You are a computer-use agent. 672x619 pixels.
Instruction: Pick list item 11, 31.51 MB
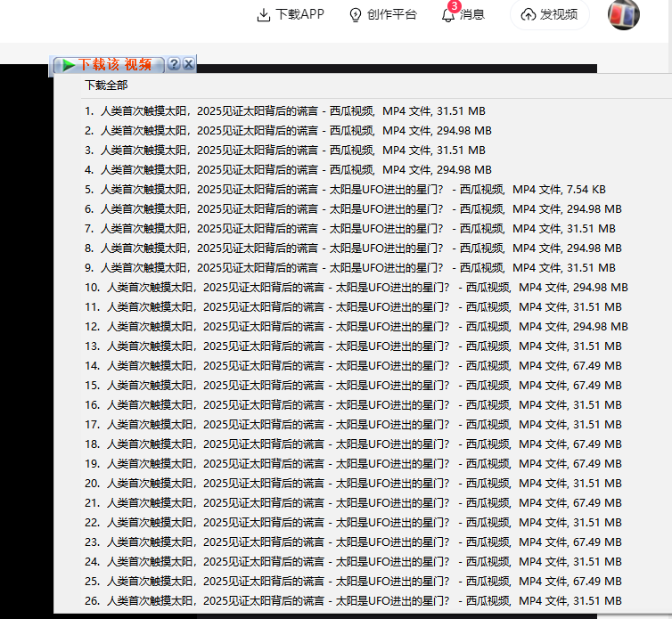click(x=353, y=307)
